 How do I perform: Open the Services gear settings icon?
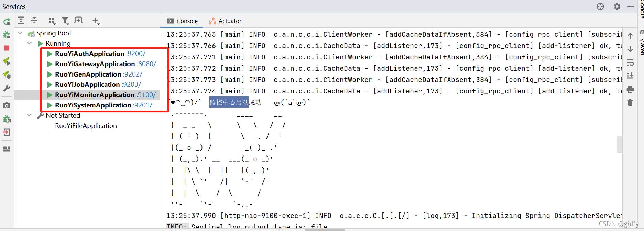pos(617,7)
